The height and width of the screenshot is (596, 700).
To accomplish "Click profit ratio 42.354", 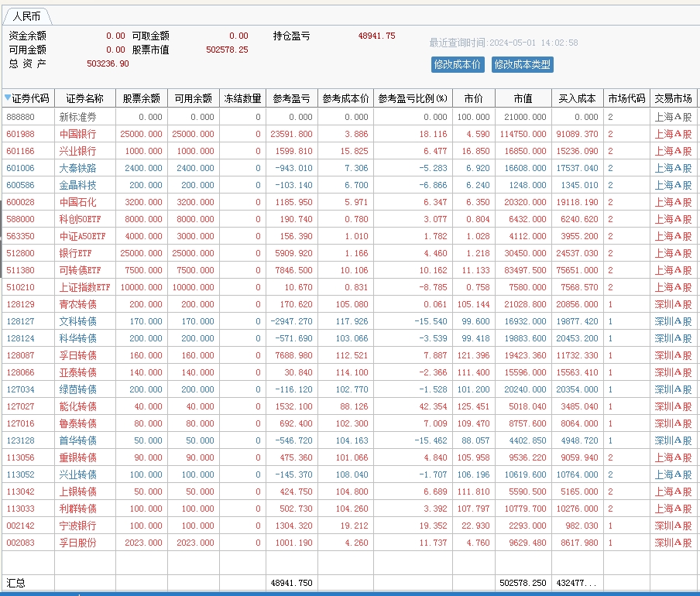I will point(433,406).
